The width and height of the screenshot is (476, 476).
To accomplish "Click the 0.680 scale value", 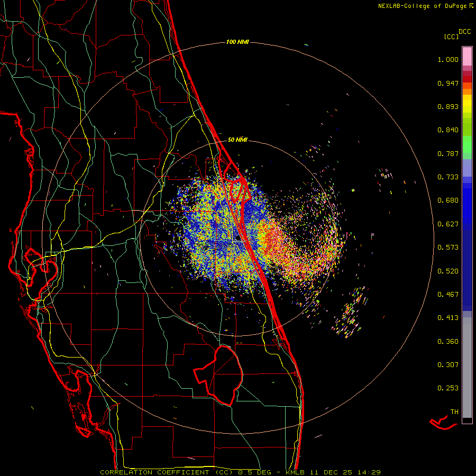I will pos(448,200).
